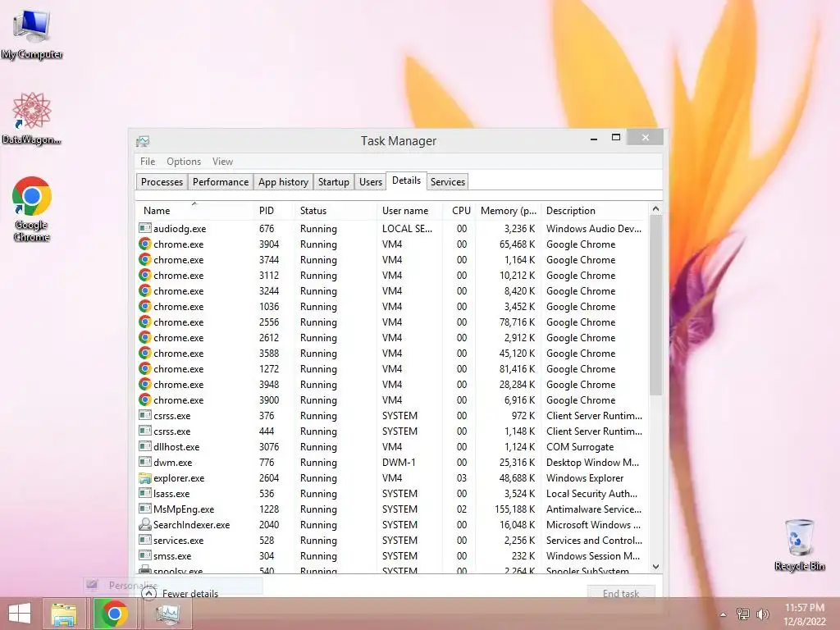Open the Start button on the taskbar
The height and width of the screenshot is (630, 840).
20,614
